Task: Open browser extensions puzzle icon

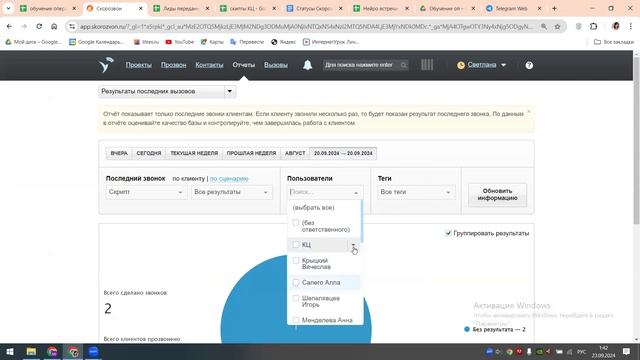Action: tap(593, 26)
